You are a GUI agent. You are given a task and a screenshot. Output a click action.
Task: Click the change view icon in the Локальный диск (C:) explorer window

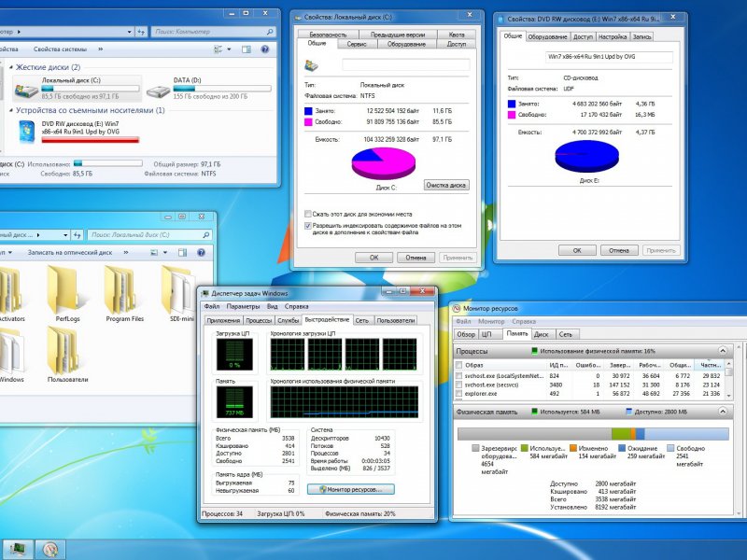[154, 252]
